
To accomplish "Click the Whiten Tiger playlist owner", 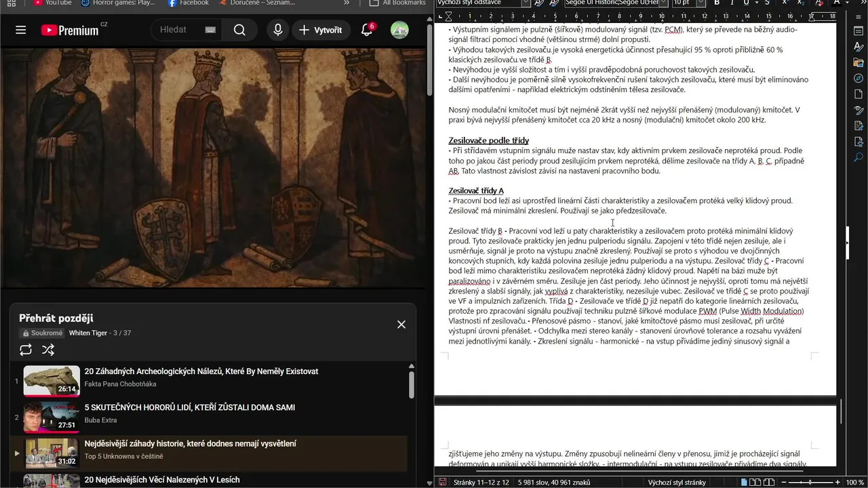I will 88,333.
